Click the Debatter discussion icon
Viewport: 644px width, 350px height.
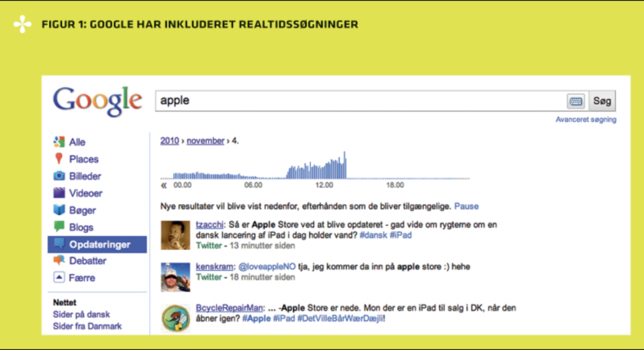pos(59,261)
